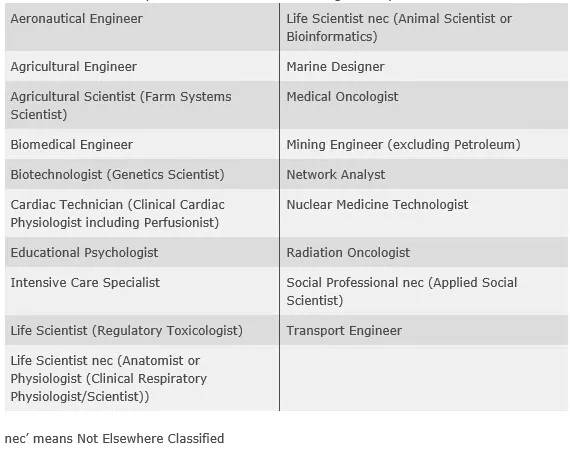Image resolution: width=570 pixels, height=458 pixels.
Task: Click the Medical Oncologist cell
Action: [424, 105]
